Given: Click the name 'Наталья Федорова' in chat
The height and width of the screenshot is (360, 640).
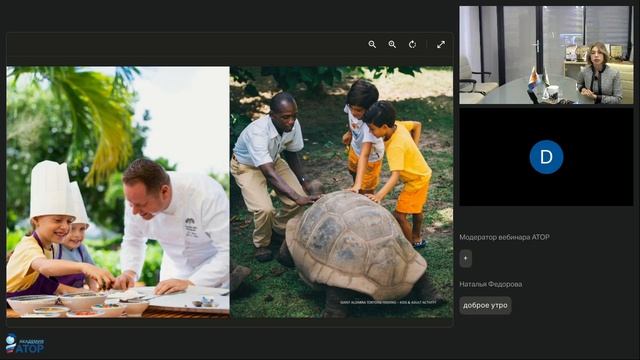Looking at the screenshot, I should coord(491,284).
